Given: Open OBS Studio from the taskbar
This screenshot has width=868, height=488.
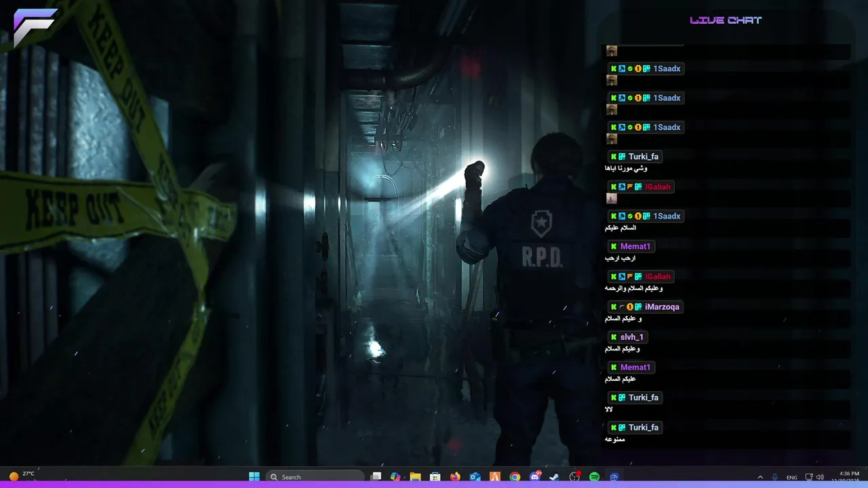Looking at the screenshot, I should click(574, 477).
